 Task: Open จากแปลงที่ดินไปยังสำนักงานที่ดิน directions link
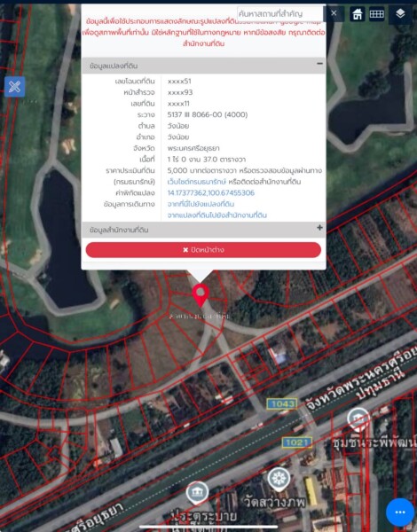[x=217, y=215]
